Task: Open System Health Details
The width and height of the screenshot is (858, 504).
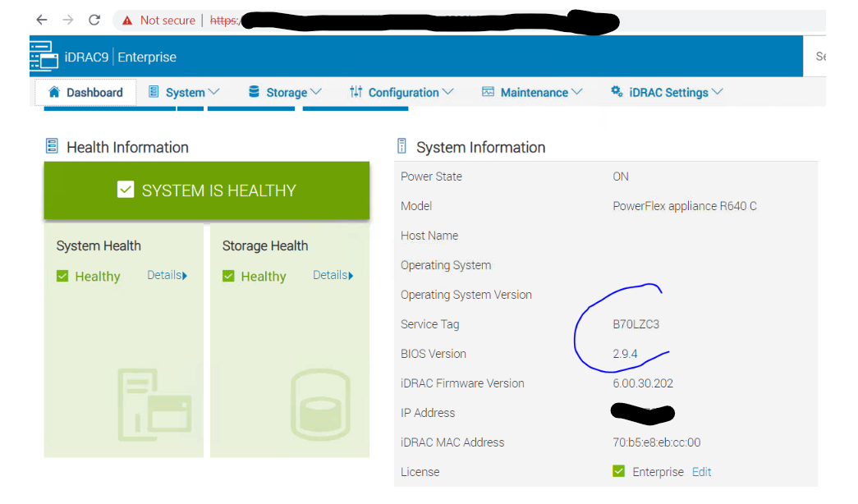Action: click(167, 275)
